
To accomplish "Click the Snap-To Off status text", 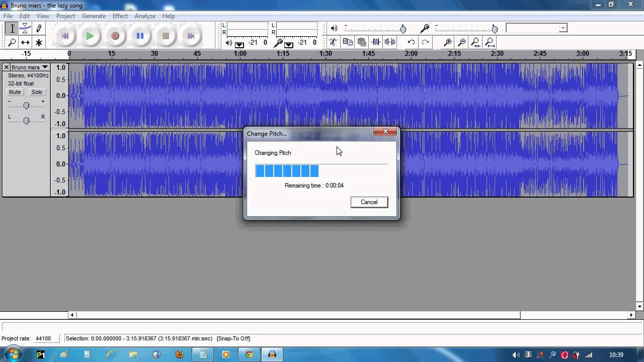I will tap(233, 338).
